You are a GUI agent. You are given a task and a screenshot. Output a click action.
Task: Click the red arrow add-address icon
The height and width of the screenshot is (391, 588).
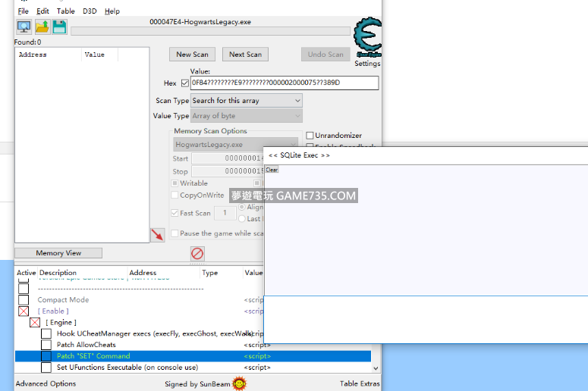(x=158, y=235)
